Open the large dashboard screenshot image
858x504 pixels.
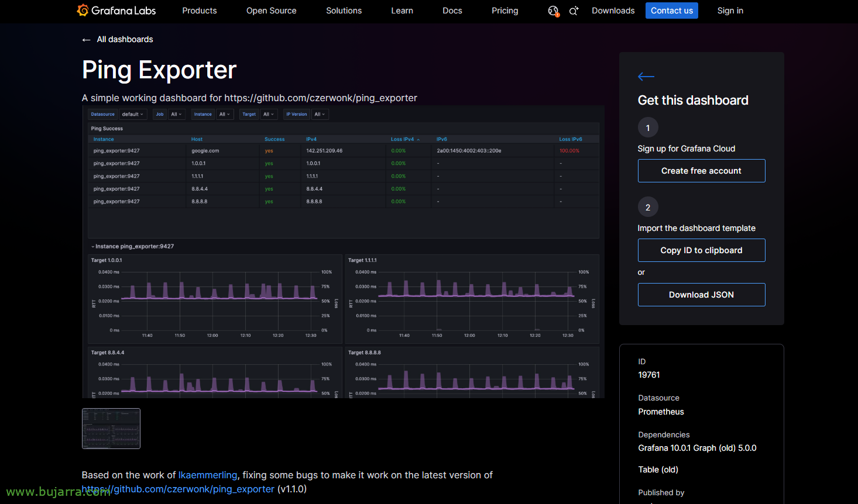pyautogui.click(x=343, y=251)
